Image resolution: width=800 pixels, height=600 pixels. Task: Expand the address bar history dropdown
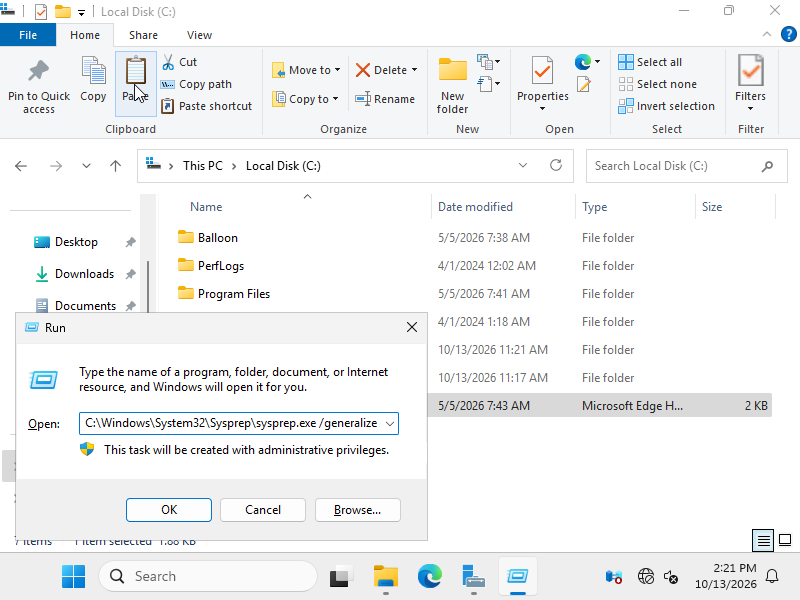coord(523,165)
